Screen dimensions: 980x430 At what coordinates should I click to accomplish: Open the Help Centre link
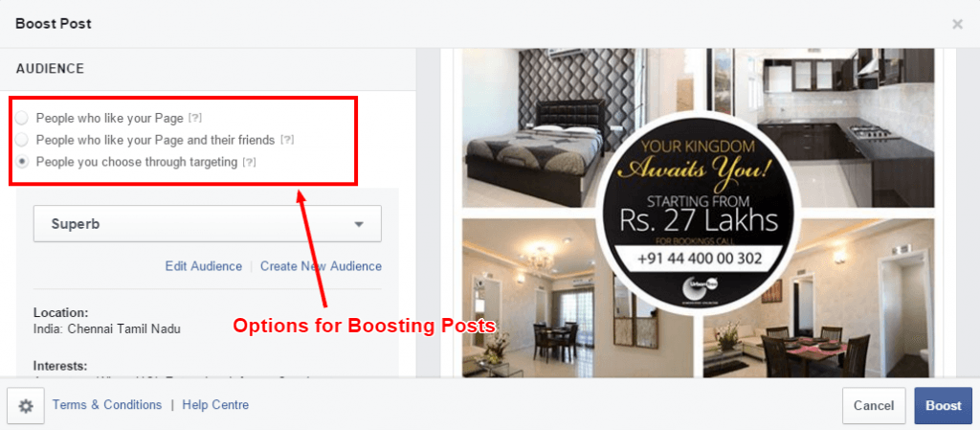pyautogui.click(x=215, y=405)
